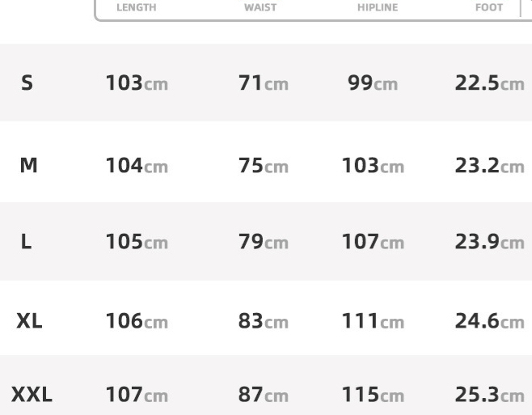Viewport: 532px width, 415px height.
Task: Select the 99cm hipline value
Action: tap(374, 83)
